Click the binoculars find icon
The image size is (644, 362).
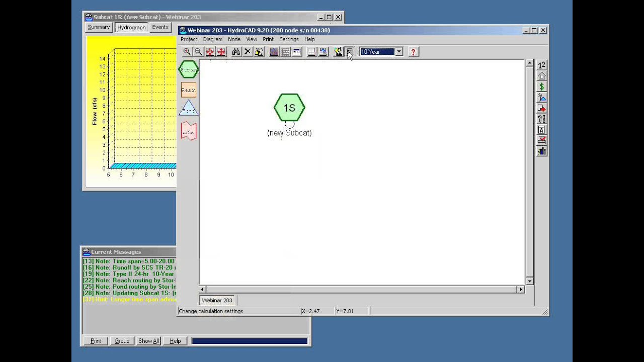[x=236, y=52]
